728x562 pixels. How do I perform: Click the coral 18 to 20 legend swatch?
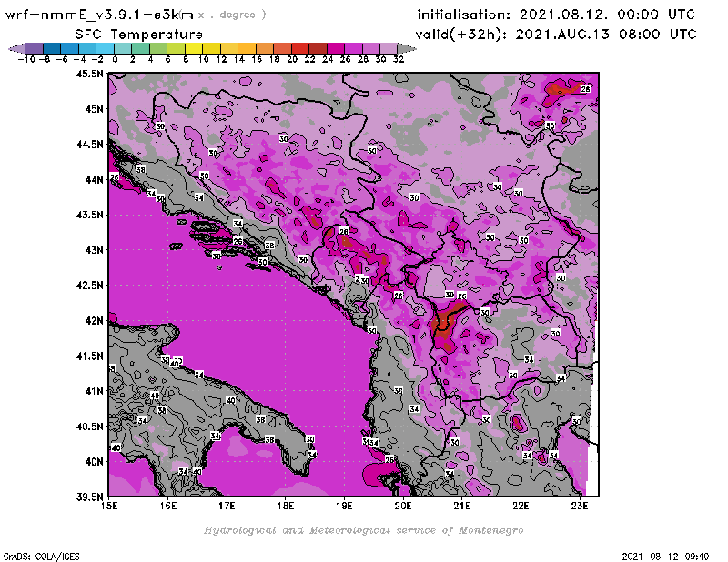[282, 48]
